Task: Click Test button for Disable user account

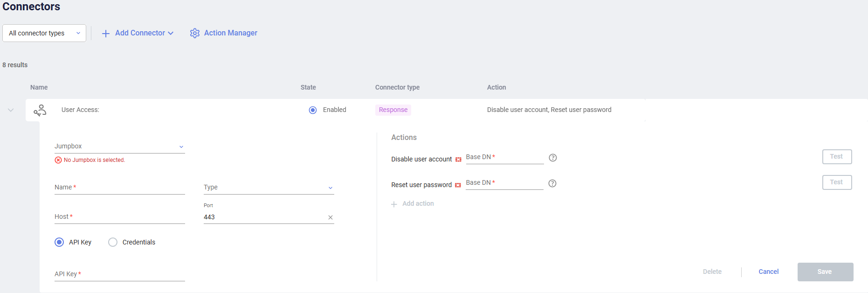Action: click(x=837, y=157)
